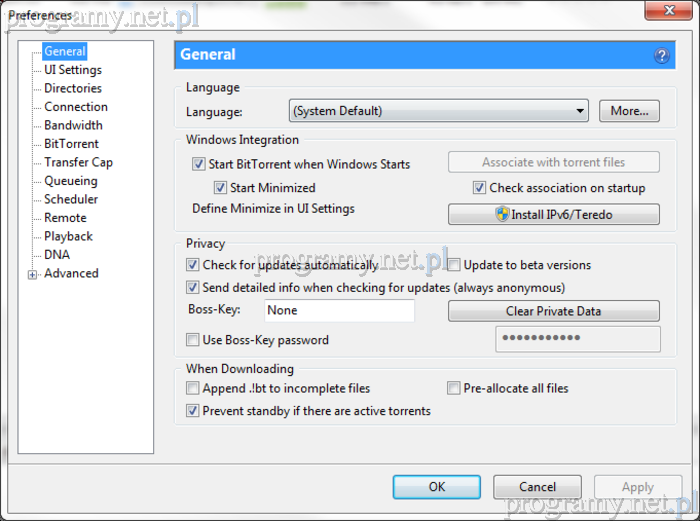Screen dimensions: 700x521
Task: Click the Install IPv6/Teredo shield button
Action: tap(553, 214)
